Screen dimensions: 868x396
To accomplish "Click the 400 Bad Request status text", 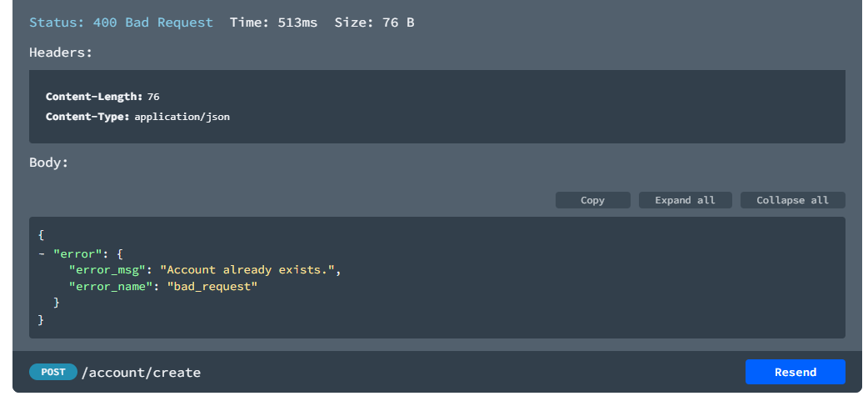I will (121, 23).
